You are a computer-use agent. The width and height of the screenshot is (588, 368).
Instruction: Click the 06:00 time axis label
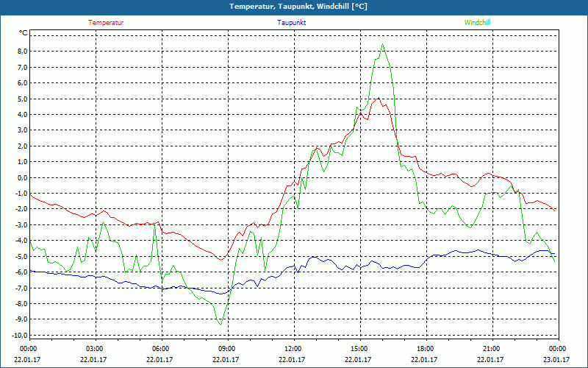click(159, 349)
